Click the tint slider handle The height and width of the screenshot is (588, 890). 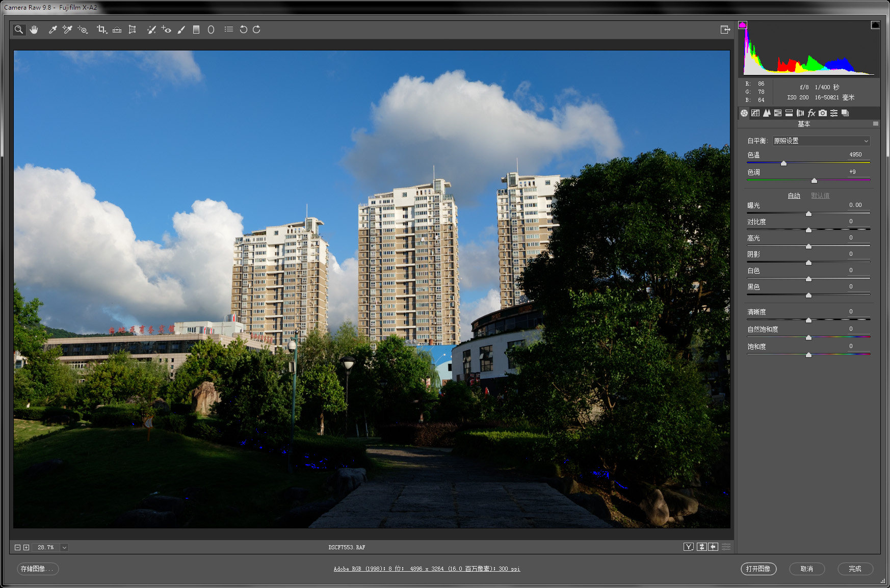click(814, 180)
